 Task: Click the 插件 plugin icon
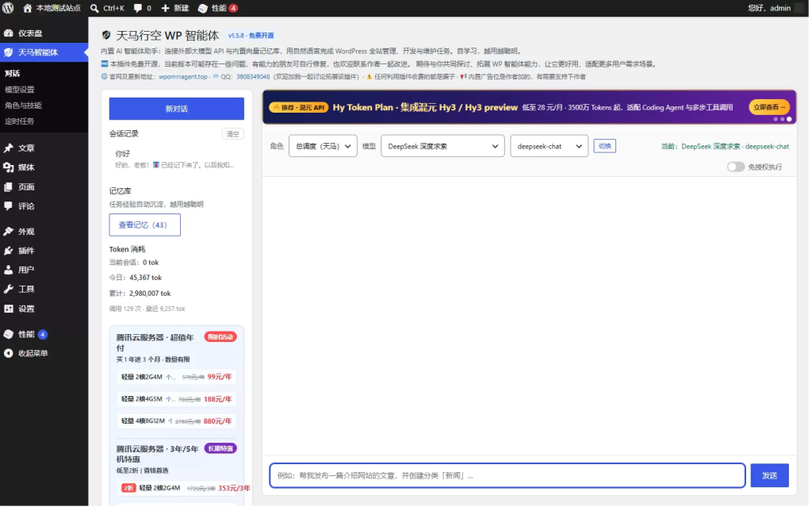(x=8, y=251)
